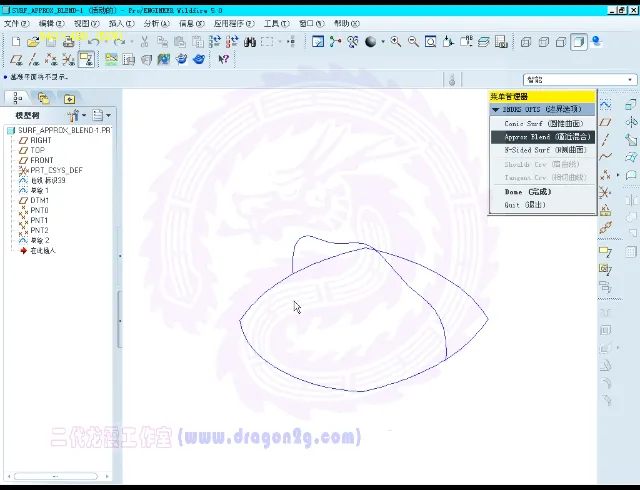Image resolution: width=640 pixels, height=490 pixels.
Task: Open the 分析 (Analysis) menu
Action: [156, 23]
